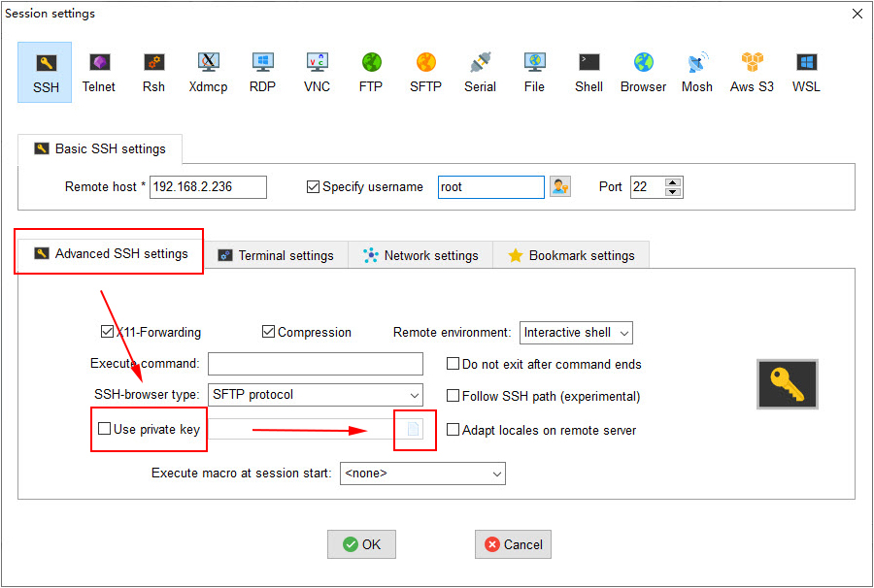
Task: Expand the Remote environment dropdown
Action: coord(576,332)
